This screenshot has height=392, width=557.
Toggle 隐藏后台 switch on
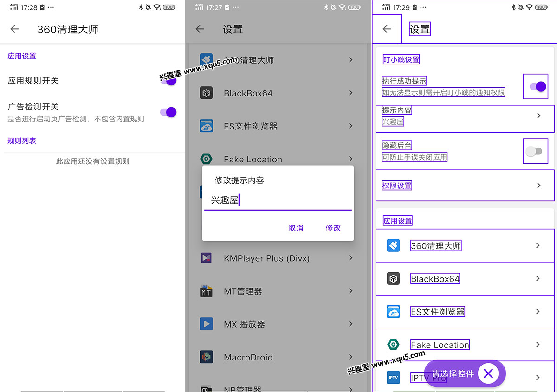tap(535, 151)
